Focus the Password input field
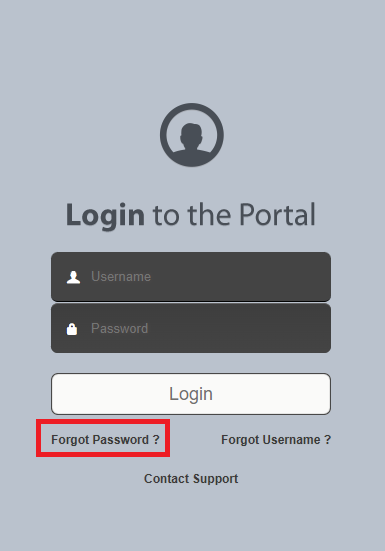This screenshot has height=551, width=385. pos(191,328)
